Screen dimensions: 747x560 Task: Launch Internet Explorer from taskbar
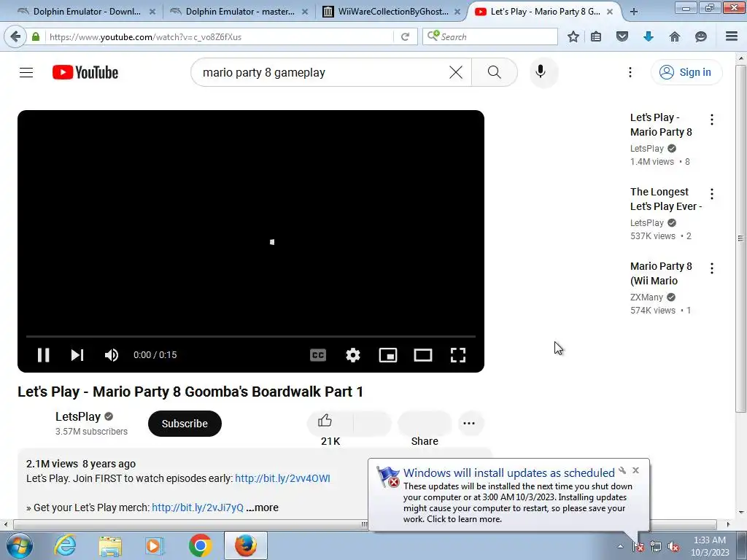[65, 545]
